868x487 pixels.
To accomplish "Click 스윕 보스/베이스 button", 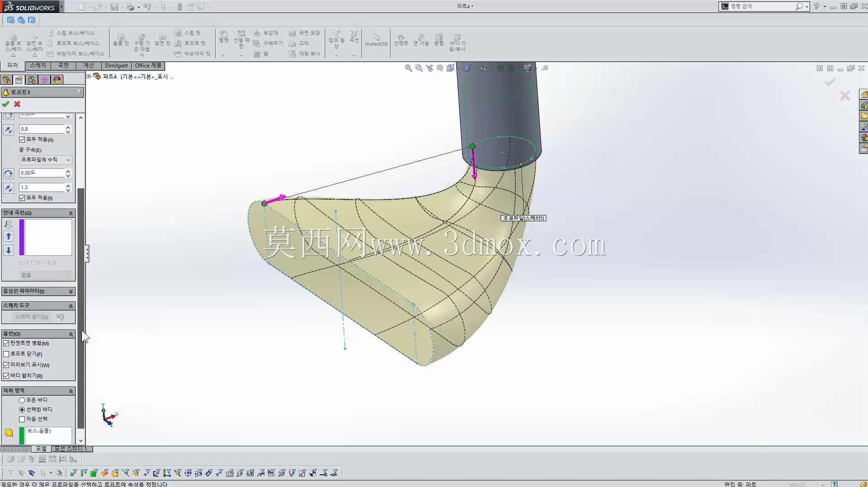I will click(71, 33).
